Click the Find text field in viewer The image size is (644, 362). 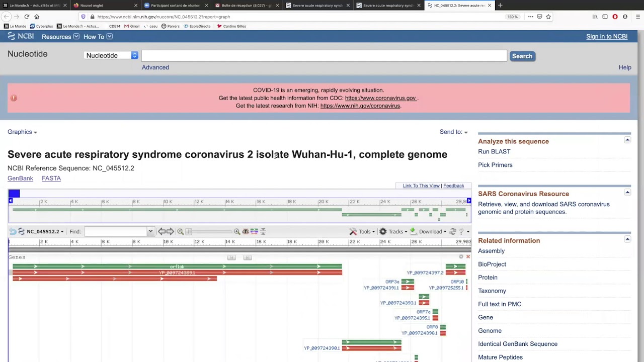coord(115,231)
